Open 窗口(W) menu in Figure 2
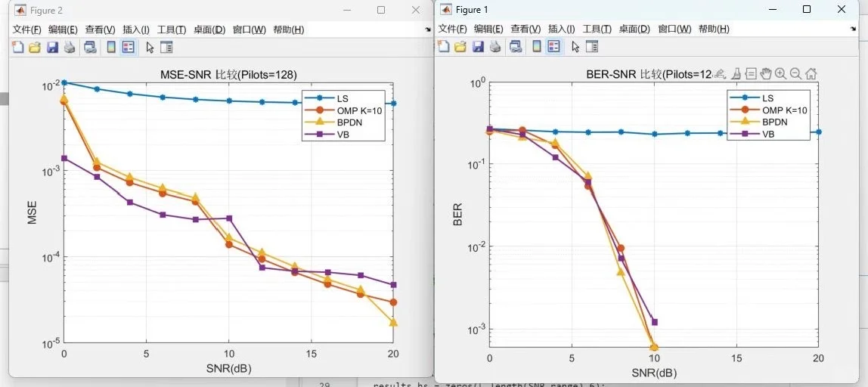This screenshot has height=387, width=868. (249, 30)
